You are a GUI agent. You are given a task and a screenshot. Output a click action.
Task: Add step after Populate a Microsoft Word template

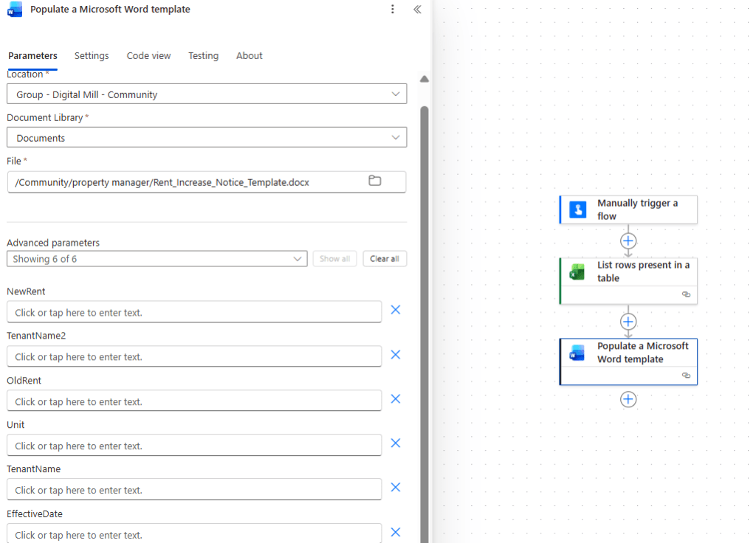click(628, 399)
